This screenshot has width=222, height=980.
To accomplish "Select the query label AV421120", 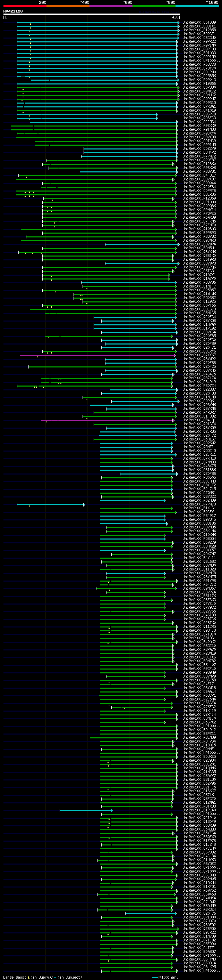I will coord(13,11).
